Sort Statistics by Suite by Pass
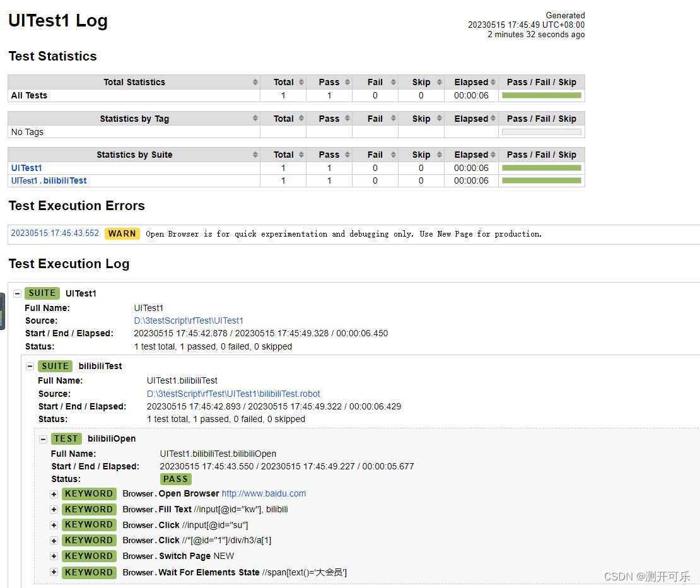Viewport: 700px width, 588px height. pyautogui.click(x=347, y=155)
